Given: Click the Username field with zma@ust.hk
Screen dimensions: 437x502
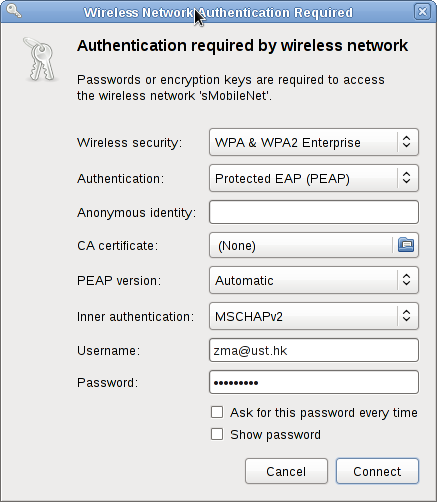Looking at the screenshot, I should [314, 350].
